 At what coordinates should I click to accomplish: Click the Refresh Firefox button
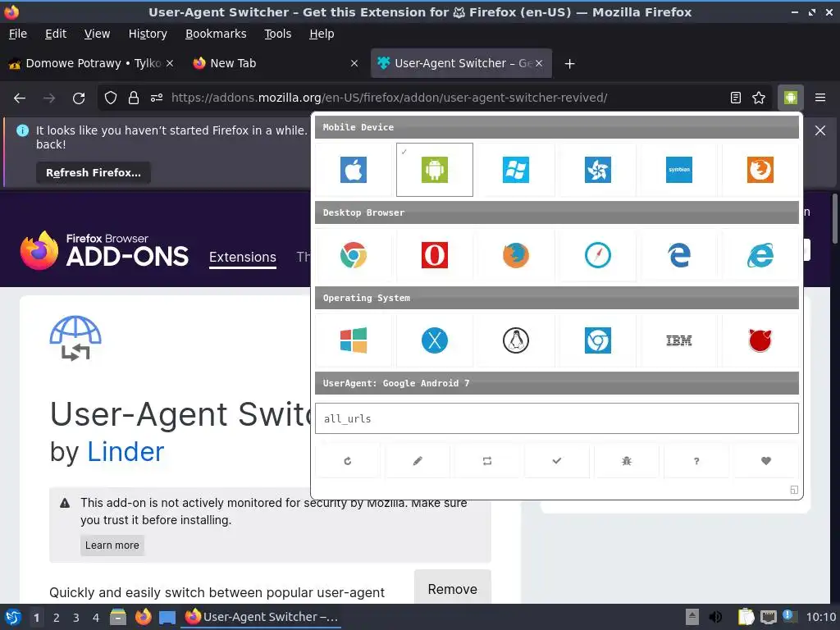[x=94, y=172]
